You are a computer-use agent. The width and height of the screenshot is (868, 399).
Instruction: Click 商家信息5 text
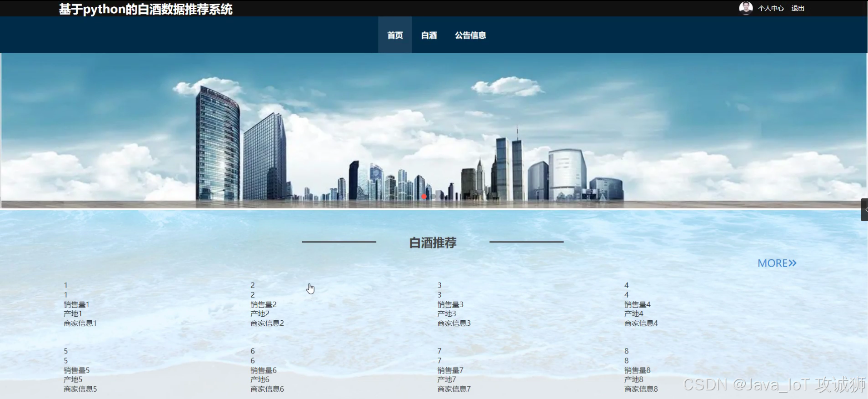pos(80,389)
